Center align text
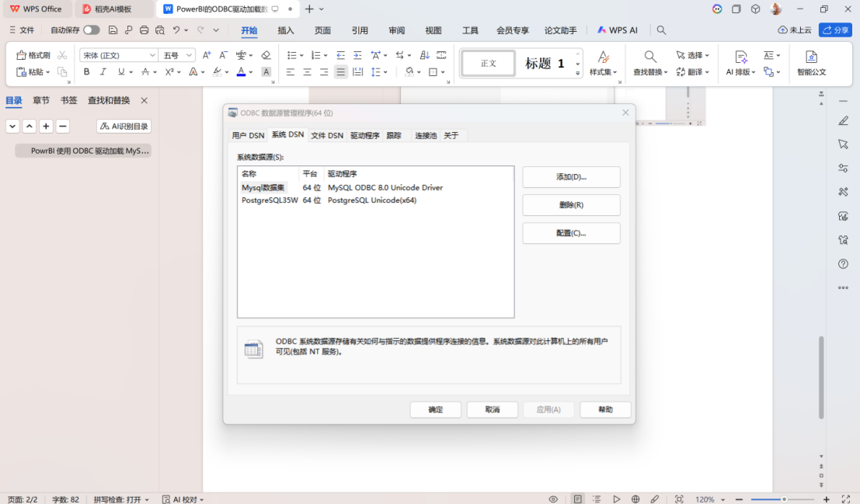The image size is (860, 504). [307, 72]
